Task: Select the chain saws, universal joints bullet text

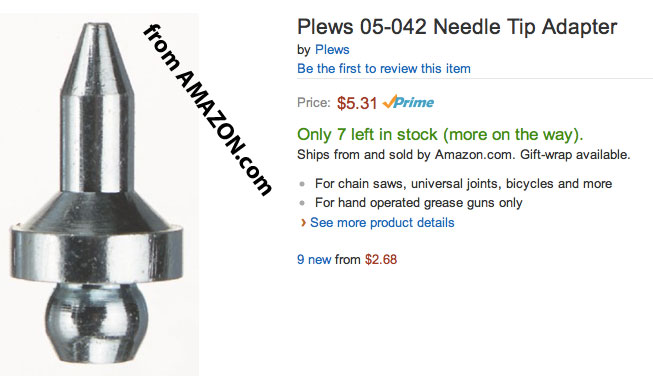Action: (464, 184)
